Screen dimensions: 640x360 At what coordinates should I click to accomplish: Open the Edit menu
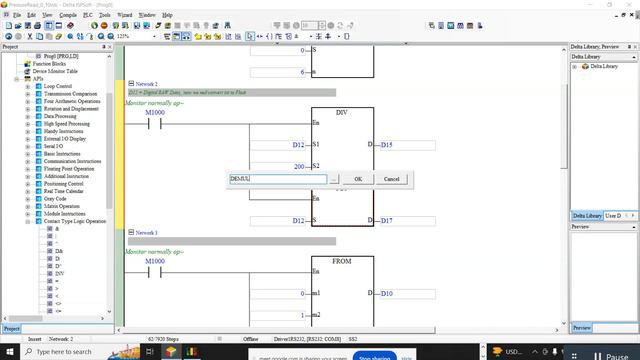click(31, 15)
